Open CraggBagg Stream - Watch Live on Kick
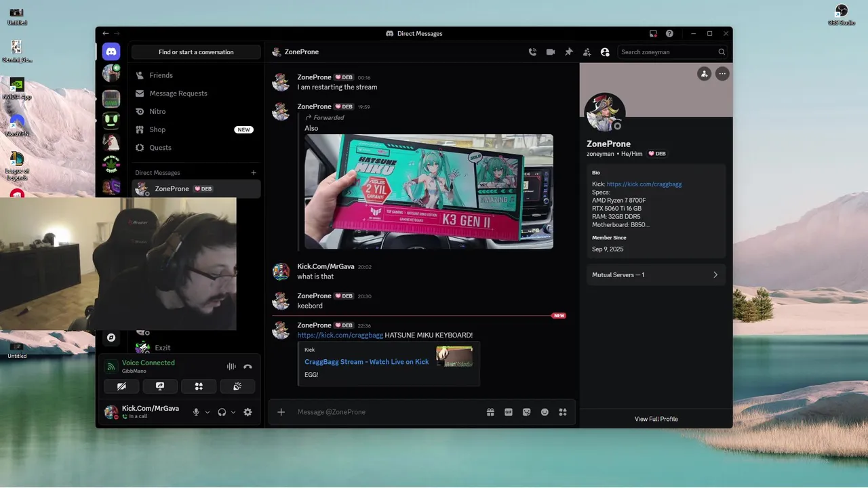The width and height of the screenshot is (868, 488). click(x=367, y=362)
